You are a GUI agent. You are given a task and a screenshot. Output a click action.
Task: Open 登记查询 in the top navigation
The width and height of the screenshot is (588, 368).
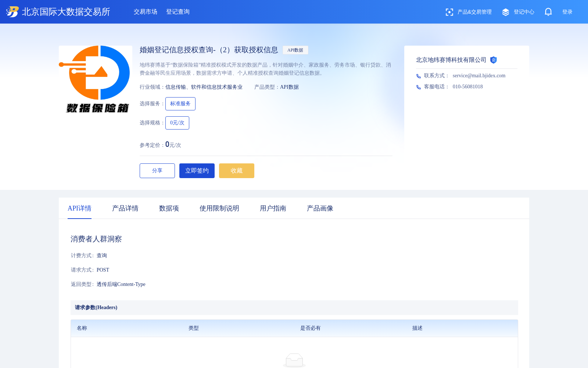click(178, 12)
